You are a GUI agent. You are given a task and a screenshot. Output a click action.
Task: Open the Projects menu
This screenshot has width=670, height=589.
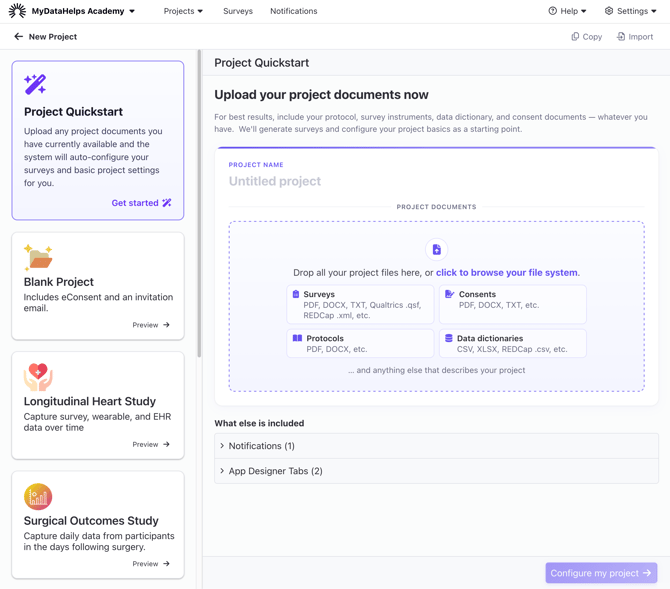pyautogui.click(x=183, y=11)
